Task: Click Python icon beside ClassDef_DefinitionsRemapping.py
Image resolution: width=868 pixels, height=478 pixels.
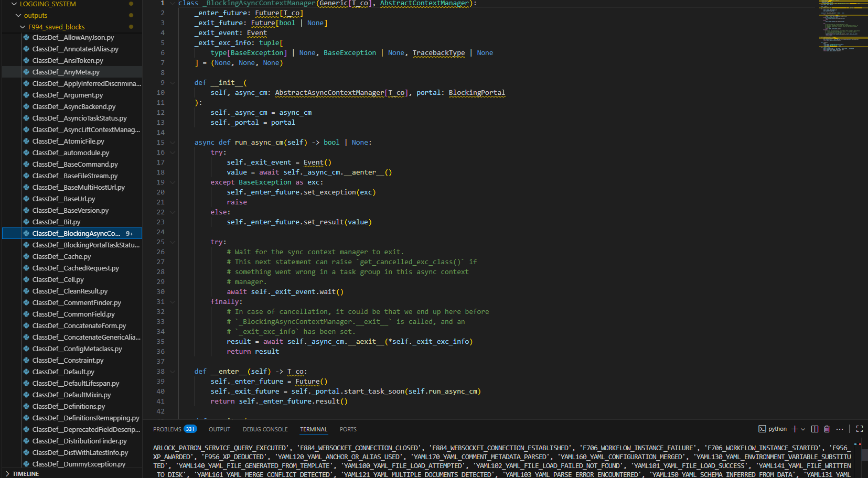Action: (x=26, y=418)
